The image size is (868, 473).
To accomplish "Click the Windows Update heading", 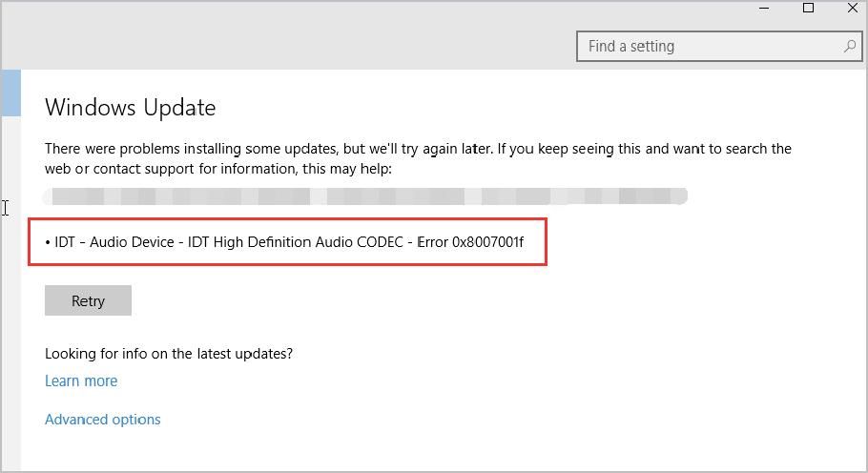I will 131,108.
